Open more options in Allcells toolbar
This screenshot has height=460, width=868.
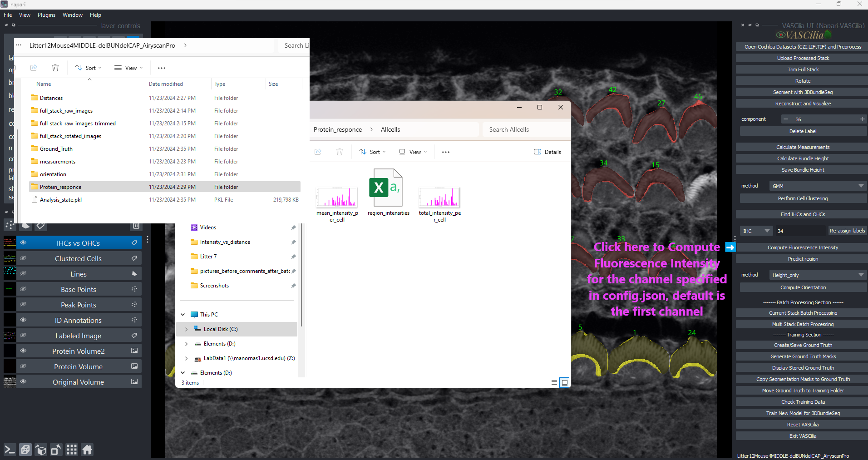pos(446,152)
